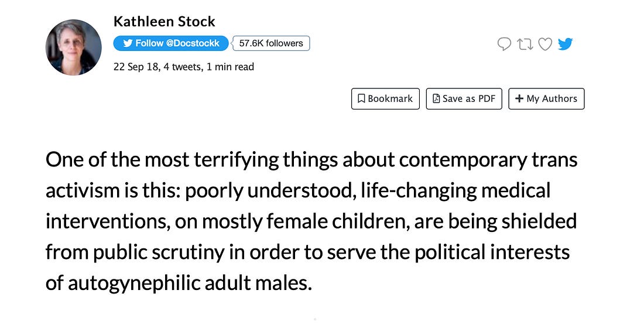Image resolution: width=644 pixels, height=324 pixels.
Task: Click the PDF file icon in Save as PDF
Action: 436,98
